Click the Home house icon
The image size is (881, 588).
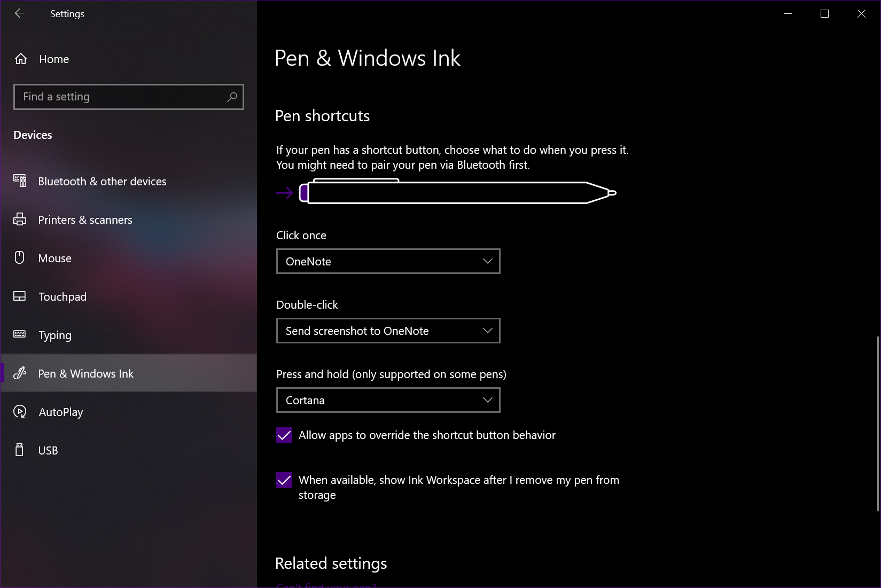(21, 59)
